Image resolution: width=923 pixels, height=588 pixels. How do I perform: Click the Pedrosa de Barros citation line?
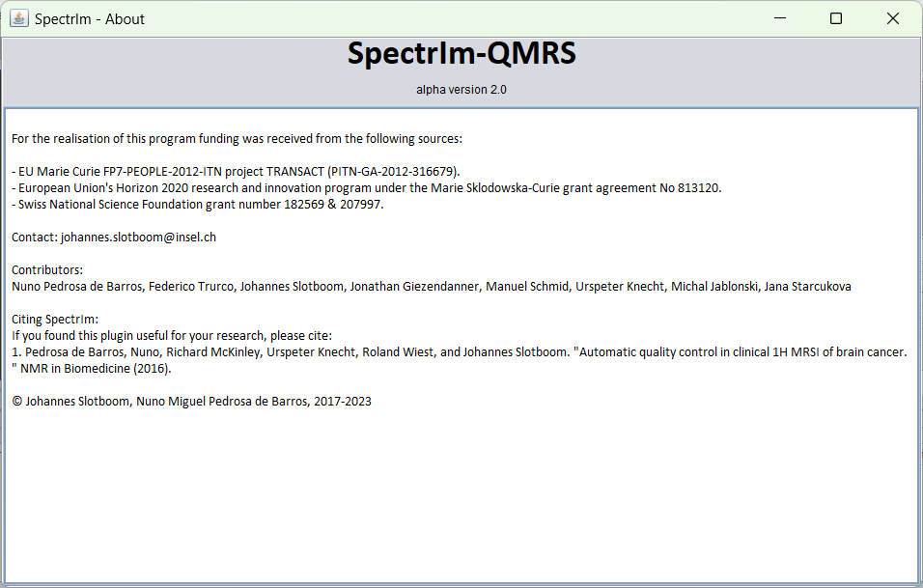[x=460, y=352]
